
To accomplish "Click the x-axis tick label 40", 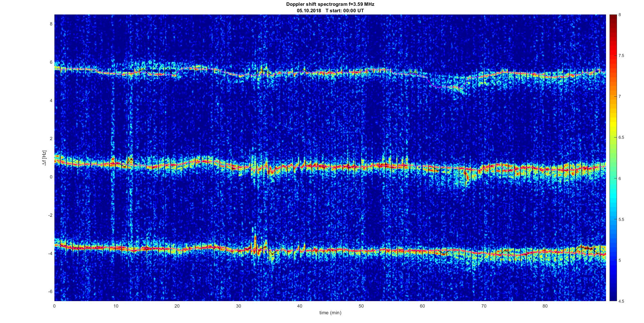I will click(300, 306).
